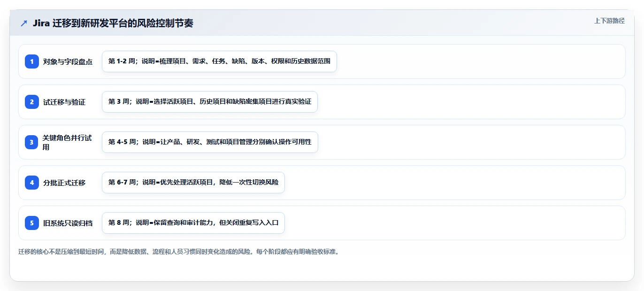The height and width of the screenshot is (291, 644).
Task: Click the step label 关键角色并行试用
Action: point(68,142)
